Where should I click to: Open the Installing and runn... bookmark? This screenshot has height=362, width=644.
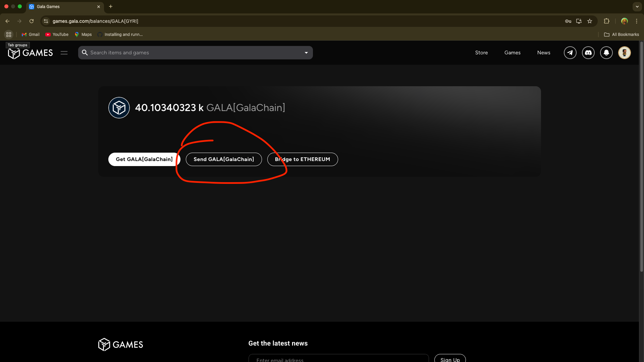tap(120, 35)
